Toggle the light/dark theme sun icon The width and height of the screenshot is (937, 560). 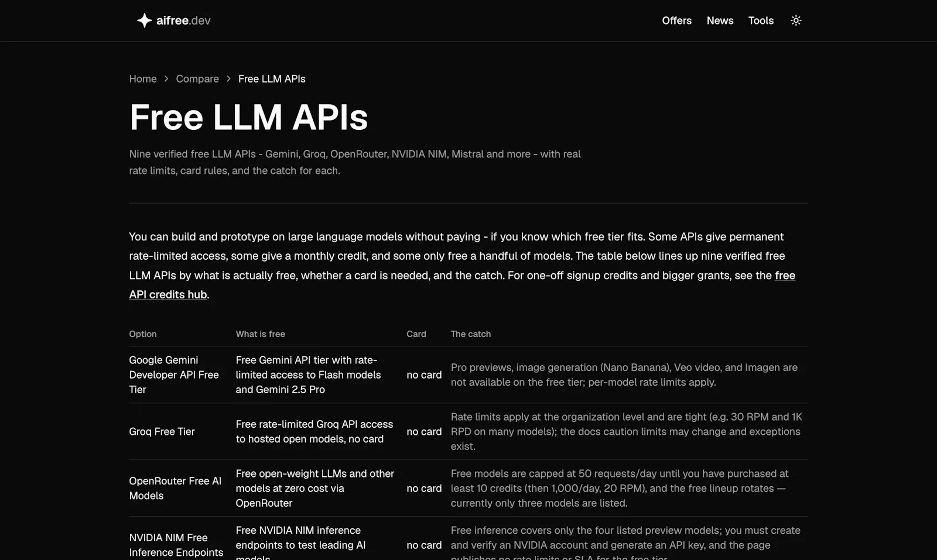point(796,20)
